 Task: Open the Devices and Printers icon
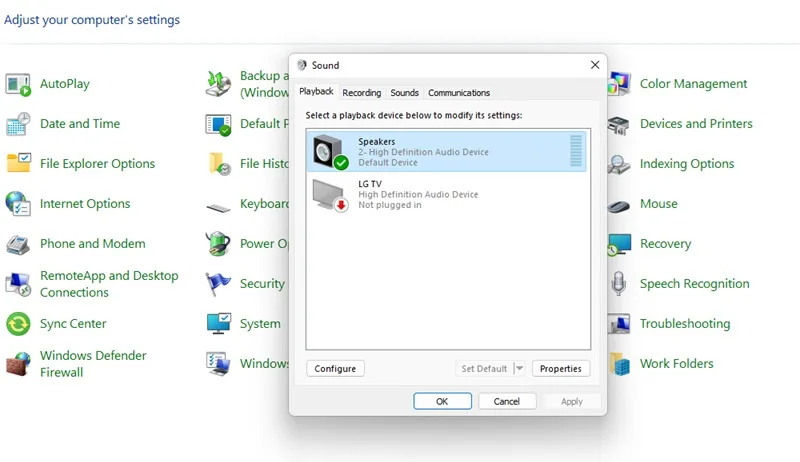(x=618, y=125)
